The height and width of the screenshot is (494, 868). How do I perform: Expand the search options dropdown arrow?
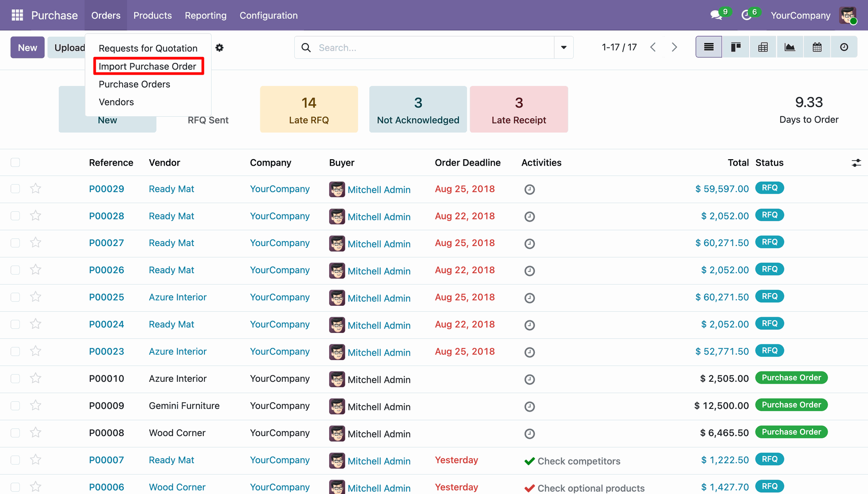coord(563,47)
